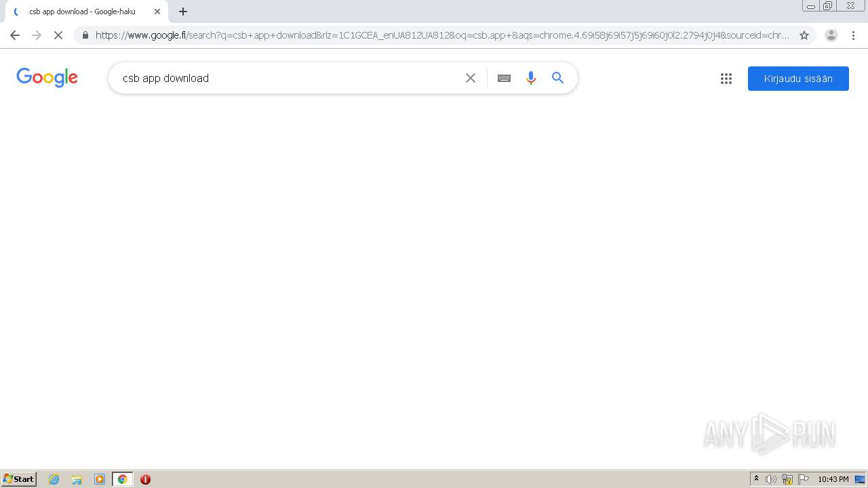Close the 'csb app download' tab
Viewport: 868px width, 488px height.
(x=157, y=12)
